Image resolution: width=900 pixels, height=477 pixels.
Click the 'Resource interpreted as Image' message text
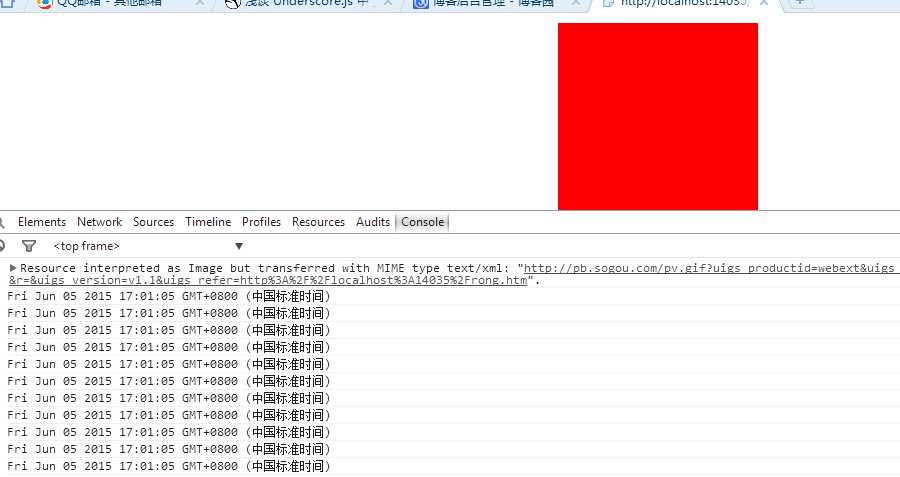(265, 268)
